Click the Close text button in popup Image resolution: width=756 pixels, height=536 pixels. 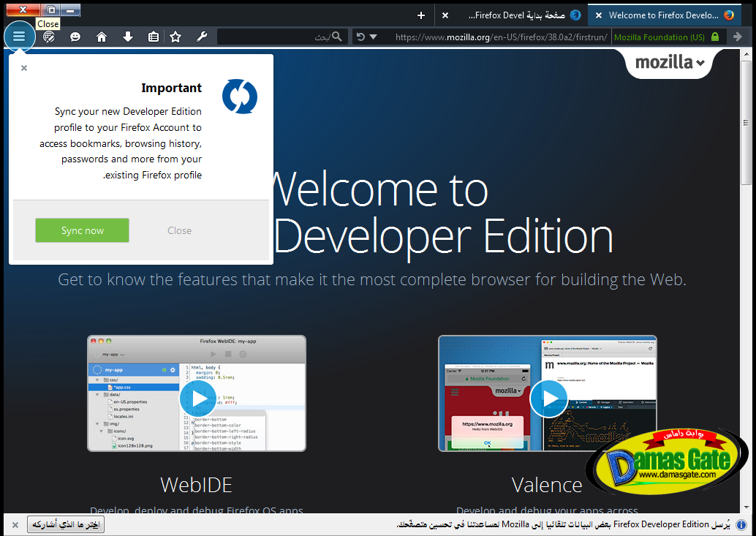(179, 230)
